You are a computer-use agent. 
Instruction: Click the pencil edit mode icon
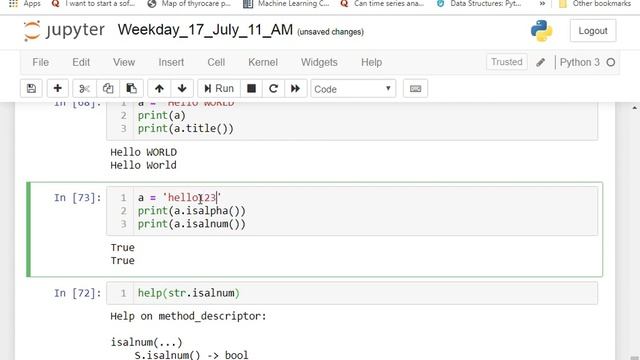[x=540, y=62]
